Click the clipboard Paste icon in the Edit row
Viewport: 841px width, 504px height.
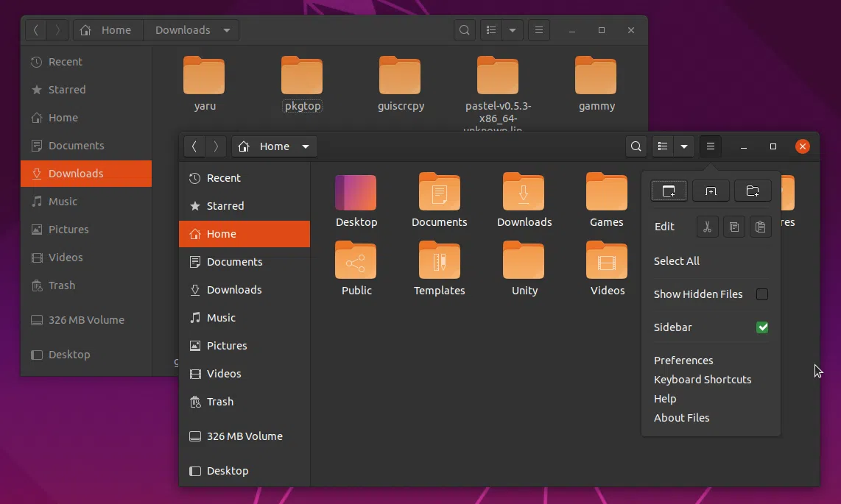click(x=760, y=227)
